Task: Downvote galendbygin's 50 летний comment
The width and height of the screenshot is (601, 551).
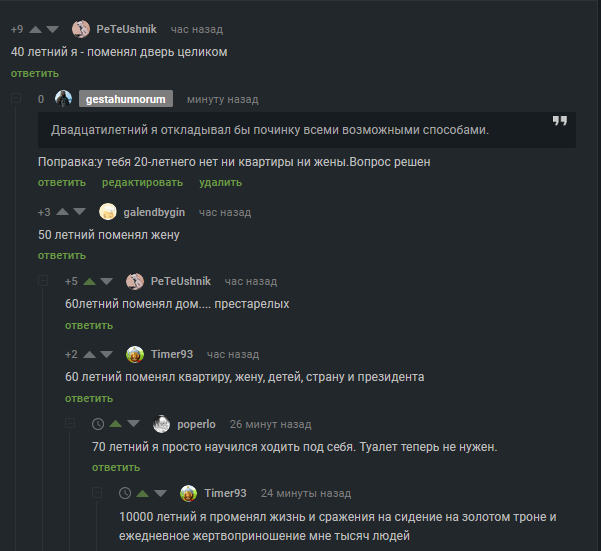Action: tap(79, 212)
